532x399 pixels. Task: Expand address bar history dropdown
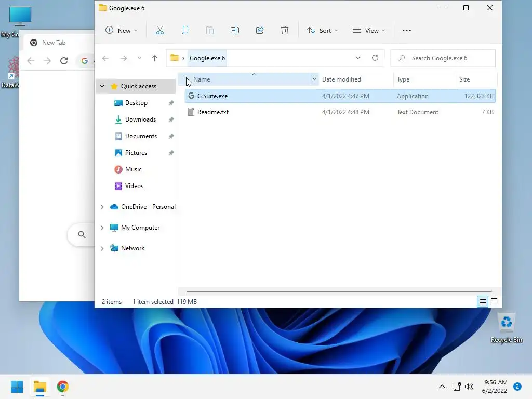tap(358, 58)
